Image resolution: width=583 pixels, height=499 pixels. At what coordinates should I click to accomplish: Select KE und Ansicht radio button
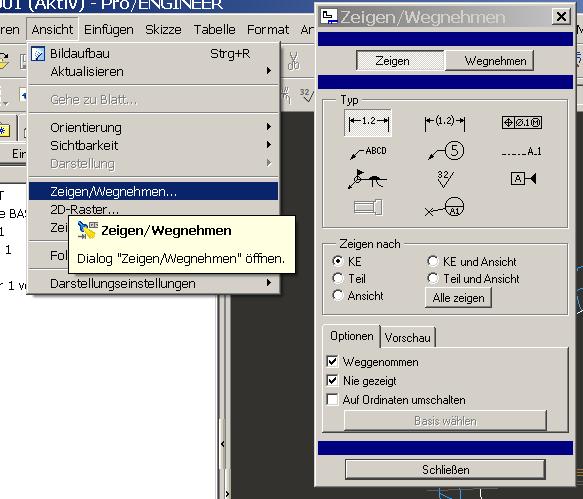(433, 261)
